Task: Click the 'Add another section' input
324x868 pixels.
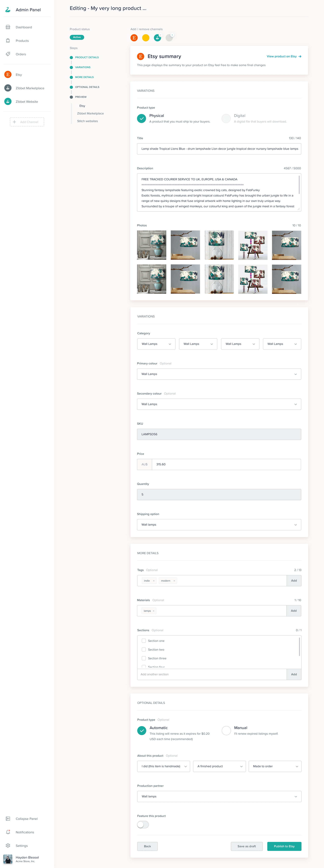Action: tap(212, 674)
